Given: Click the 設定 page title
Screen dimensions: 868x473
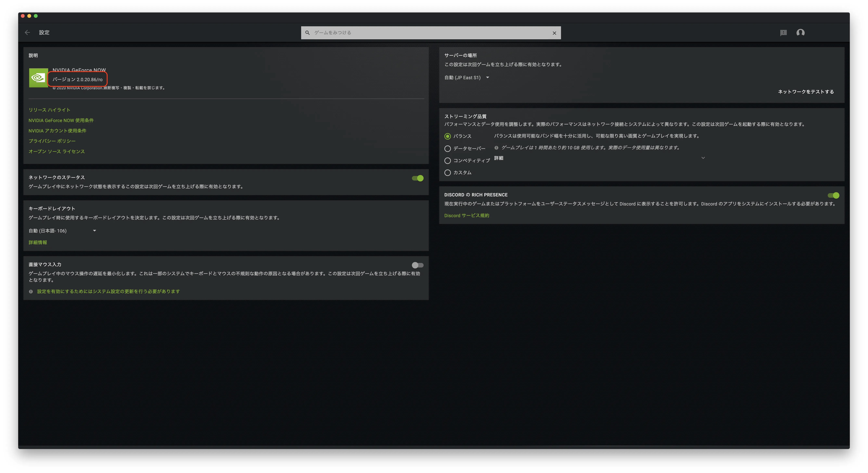Looking at the screenshot, I should [44, 33].
